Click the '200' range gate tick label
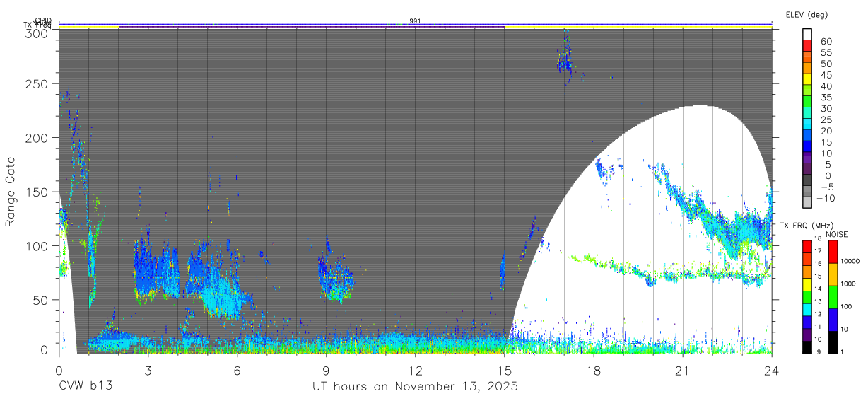Viewport: 868px width, 401px height. pyautogui.click(x=37, y=138)
